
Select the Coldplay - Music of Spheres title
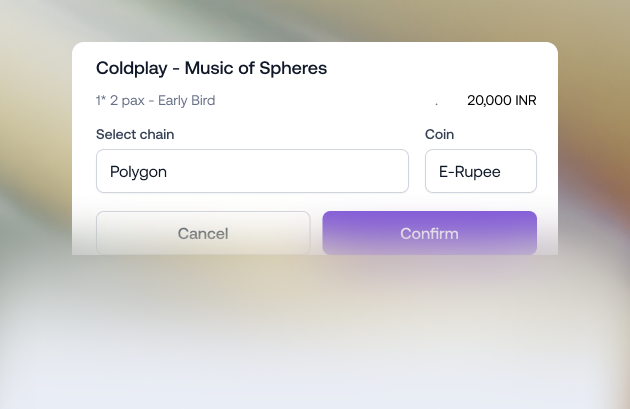tap(211, 68)
